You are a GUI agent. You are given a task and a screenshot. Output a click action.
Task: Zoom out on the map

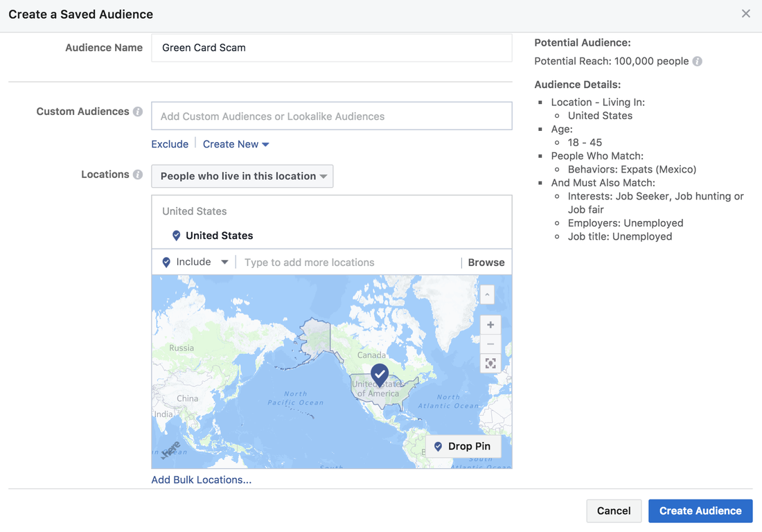coord(490,344)
